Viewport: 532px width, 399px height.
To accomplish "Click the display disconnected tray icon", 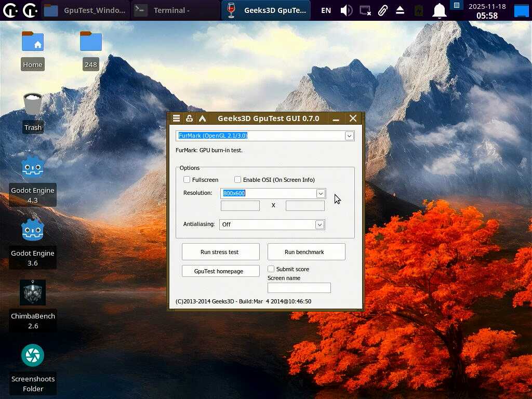I will (x=365, y=10).
